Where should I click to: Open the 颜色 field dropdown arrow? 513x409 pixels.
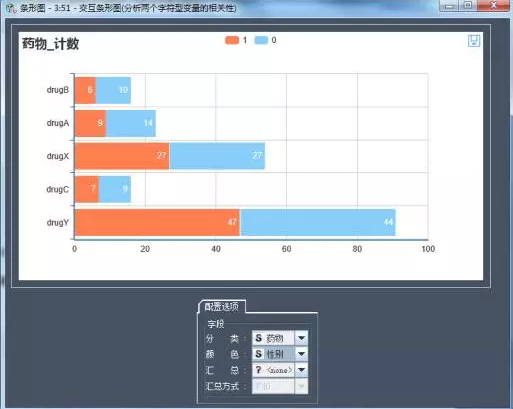pos(301,354)
